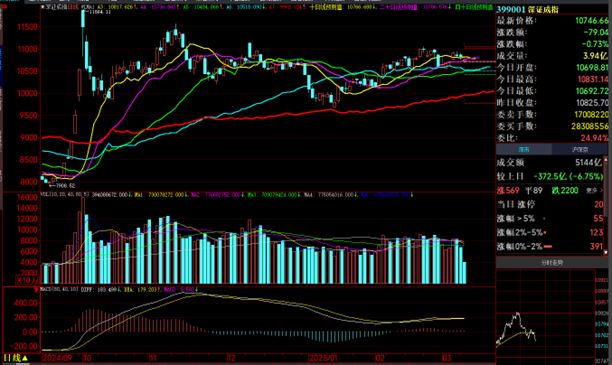
Task: Select the MACD(80,40,10) indicator label
Action: [60, 290]
